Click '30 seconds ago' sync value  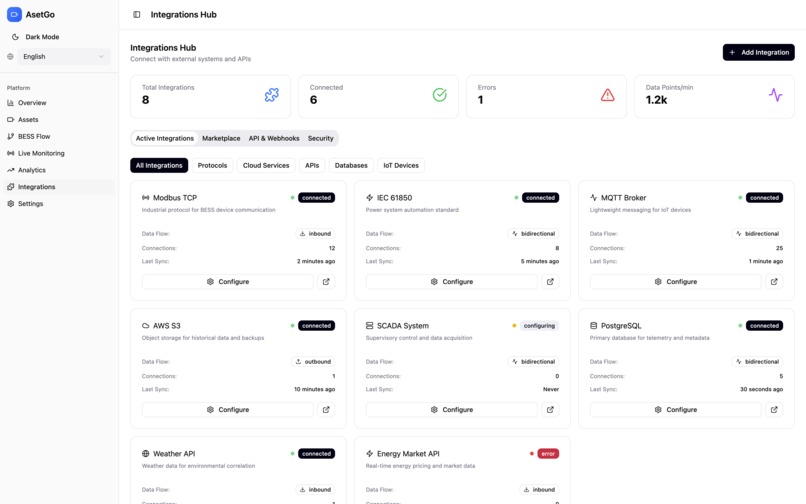pyautogui.click(x=761, y=389)
